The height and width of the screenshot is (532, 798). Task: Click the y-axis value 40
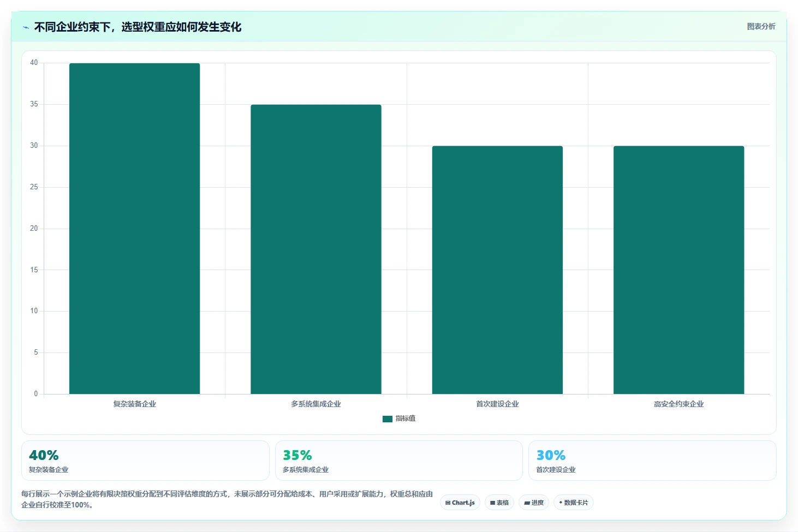(x=34, y=63)
